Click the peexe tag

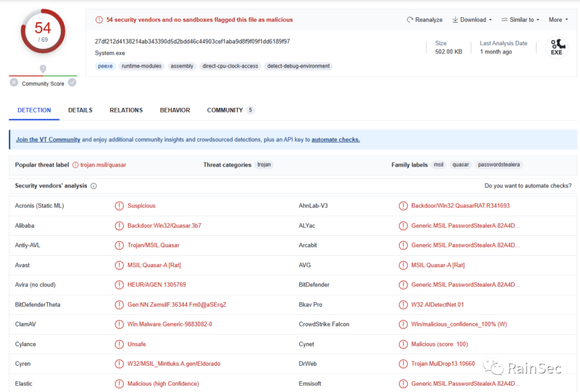pyautogui.click(x=105, y=66)
